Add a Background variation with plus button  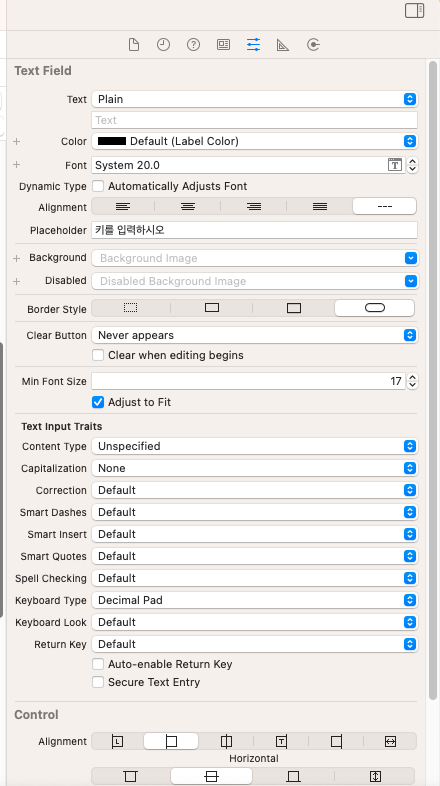pos(17,258)
